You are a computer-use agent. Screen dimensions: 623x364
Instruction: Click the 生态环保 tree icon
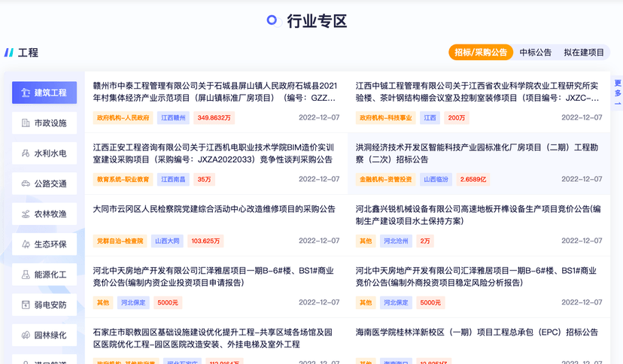(26, 244)
